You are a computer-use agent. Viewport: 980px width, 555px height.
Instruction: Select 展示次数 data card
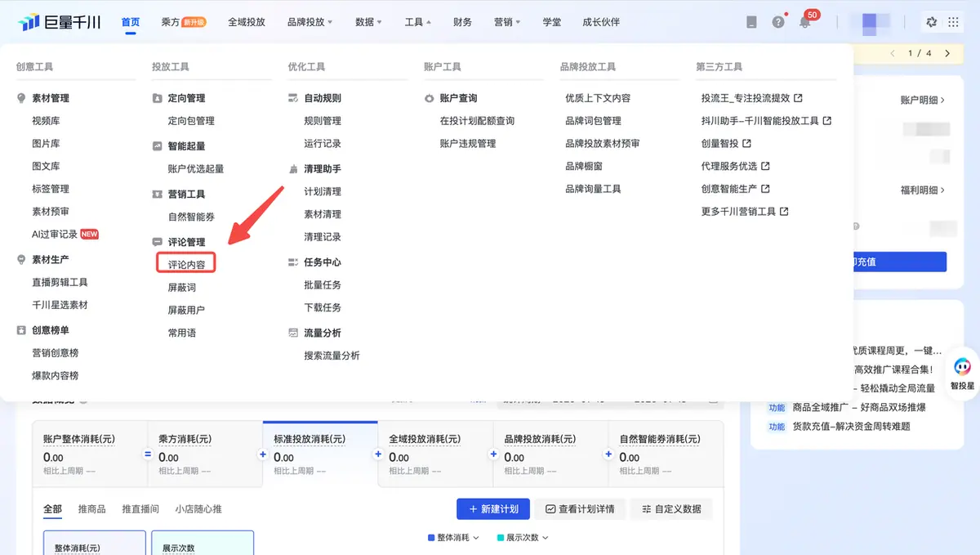[203, 543]
